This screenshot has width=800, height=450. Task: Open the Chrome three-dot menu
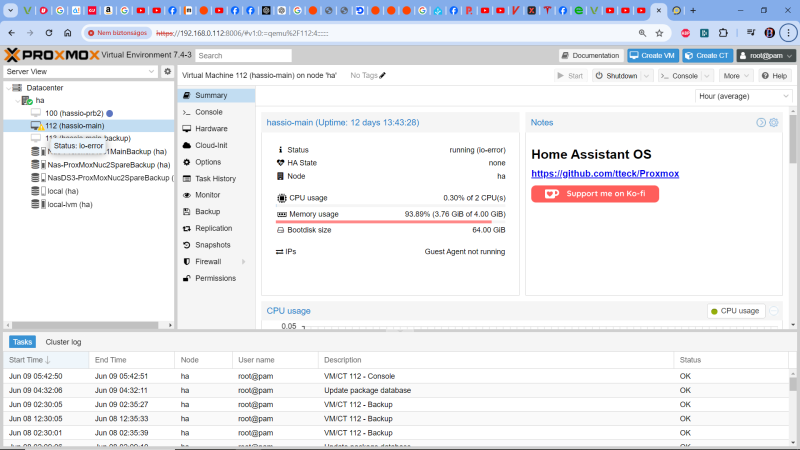(788, 33)
